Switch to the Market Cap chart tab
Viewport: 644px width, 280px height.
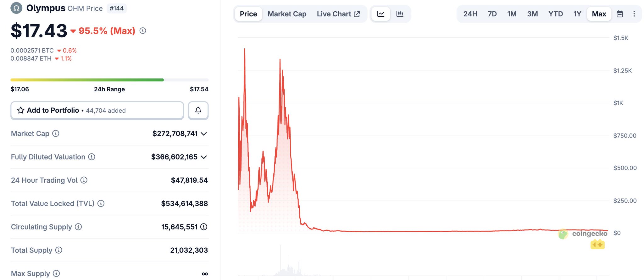point(287,14)
